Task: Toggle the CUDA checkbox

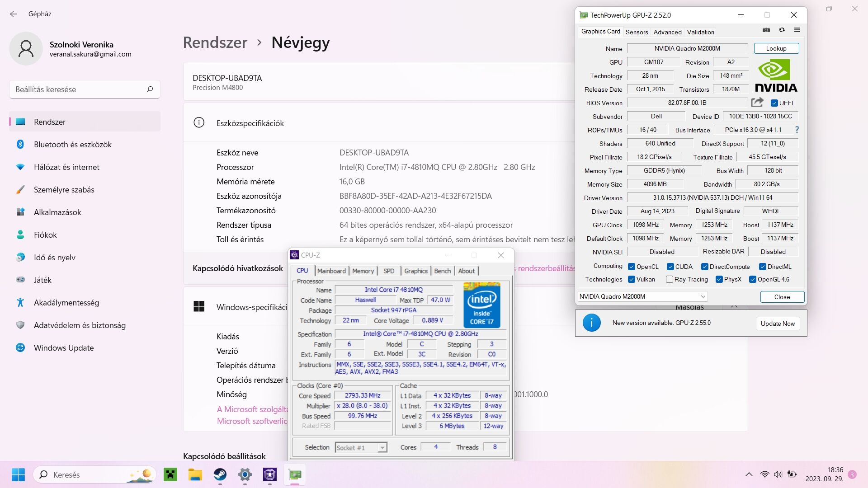Action: pyautogui.click(x=670, y=267)
